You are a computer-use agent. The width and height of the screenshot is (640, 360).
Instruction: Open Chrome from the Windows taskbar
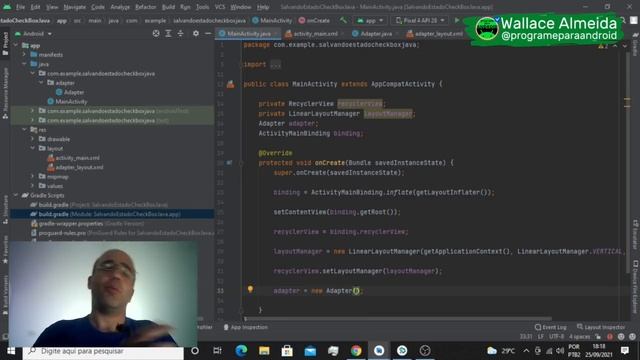pos(356,351)
